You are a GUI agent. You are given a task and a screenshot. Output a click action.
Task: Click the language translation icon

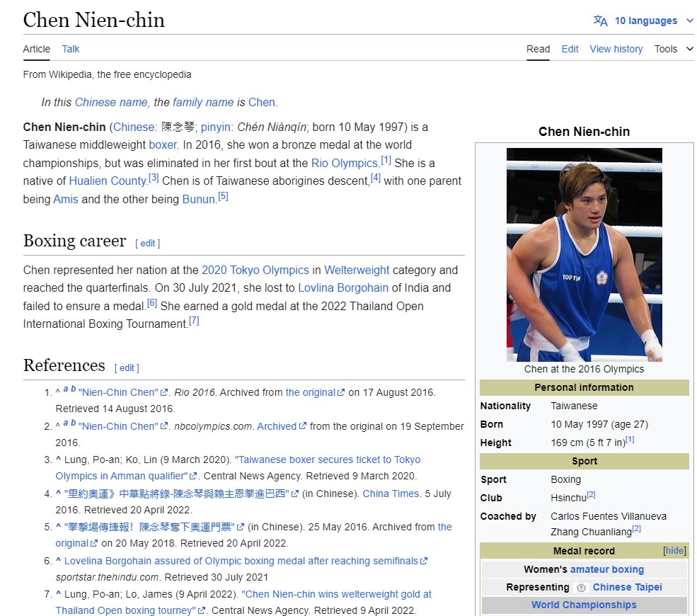[x=600, y=21]
